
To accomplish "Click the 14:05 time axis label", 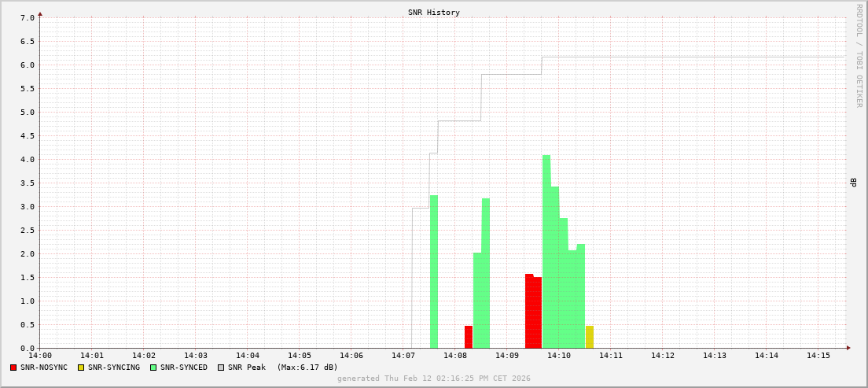I will pyautogui.click(x=300, y=356).
